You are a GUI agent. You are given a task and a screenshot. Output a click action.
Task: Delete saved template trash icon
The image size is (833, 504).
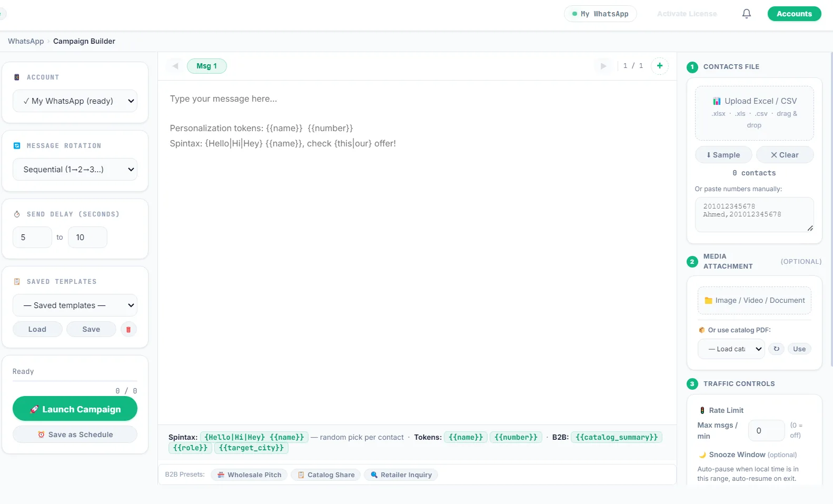coord(128,329)
